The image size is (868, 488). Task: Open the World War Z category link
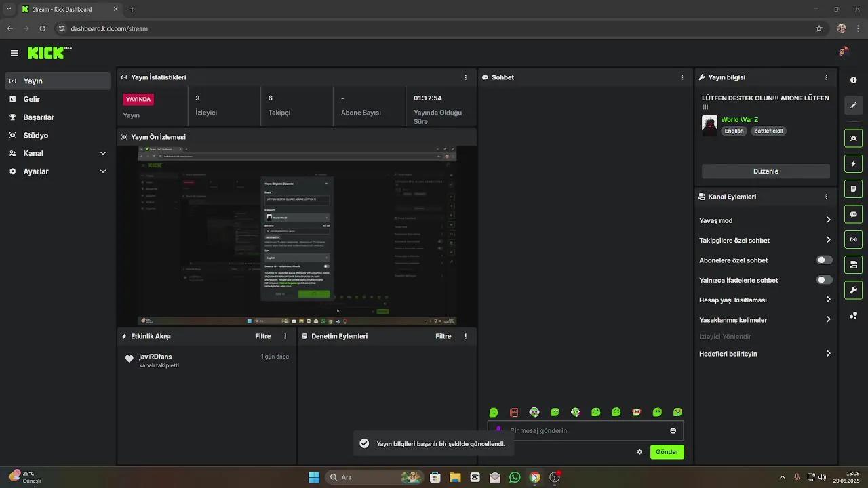coord(739,120)
